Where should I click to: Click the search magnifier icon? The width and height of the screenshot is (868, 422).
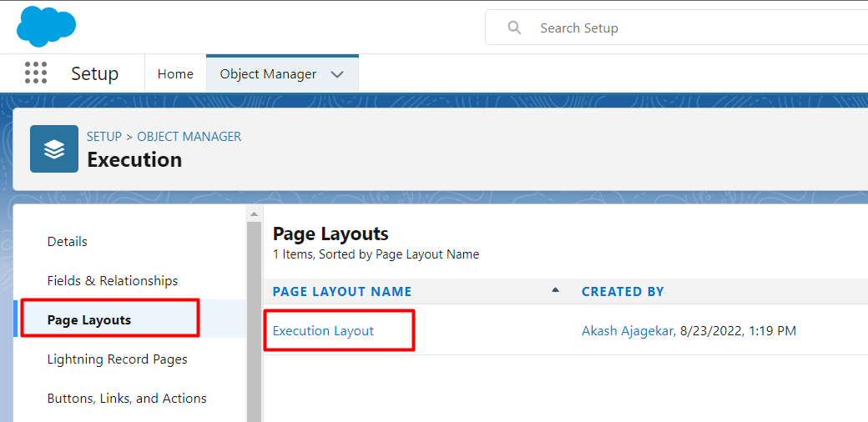click(515, 28)
